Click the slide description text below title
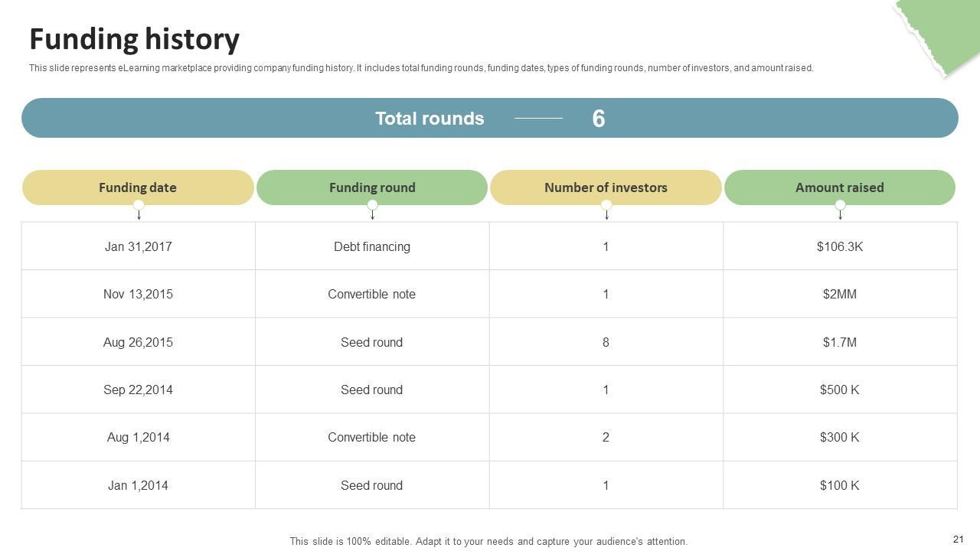This screenshot has width=980, height=551. pyautogui.click(x=421, y=68)
